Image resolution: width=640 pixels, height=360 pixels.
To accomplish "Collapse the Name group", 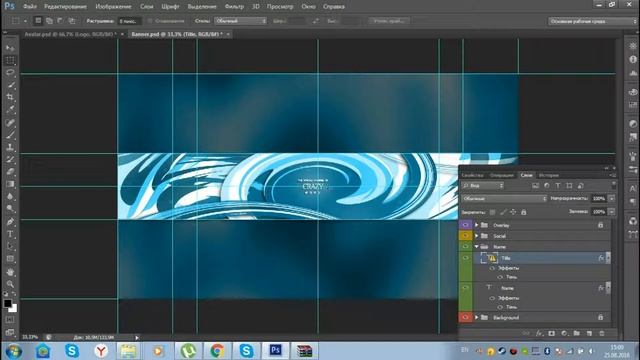I will [x=476, y=247].
